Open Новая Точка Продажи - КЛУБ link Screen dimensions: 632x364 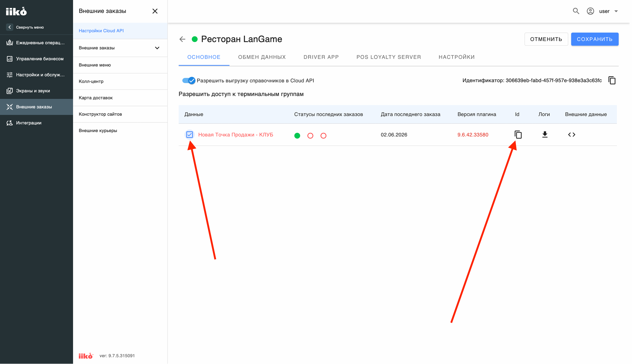pos(236,135)
